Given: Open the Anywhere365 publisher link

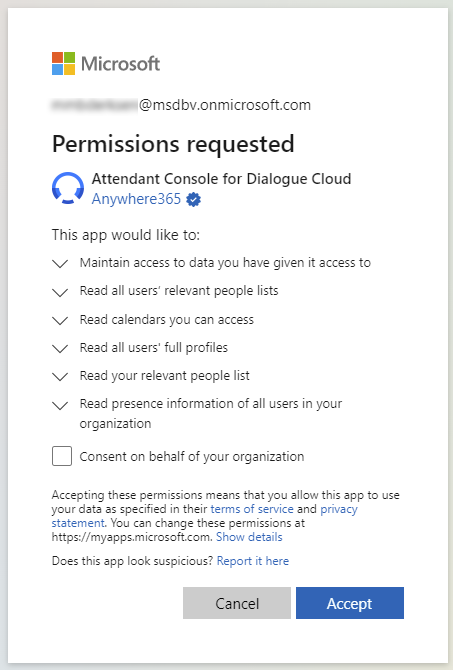Looking at the screenshot, I should coord(136,199).
